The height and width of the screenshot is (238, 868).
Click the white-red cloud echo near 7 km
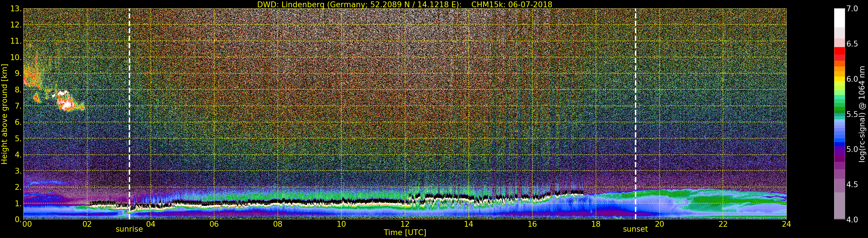click(x=65, y=100)
